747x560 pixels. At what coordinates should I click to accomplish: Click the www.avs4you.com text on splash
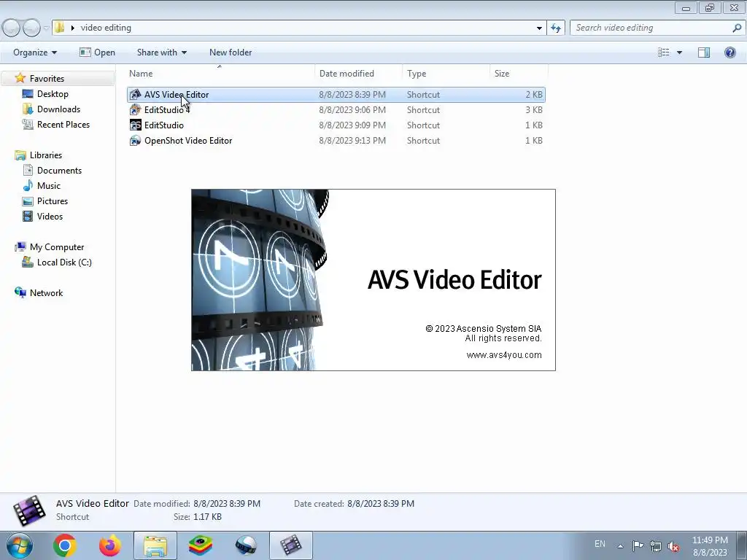pos(504,355)
